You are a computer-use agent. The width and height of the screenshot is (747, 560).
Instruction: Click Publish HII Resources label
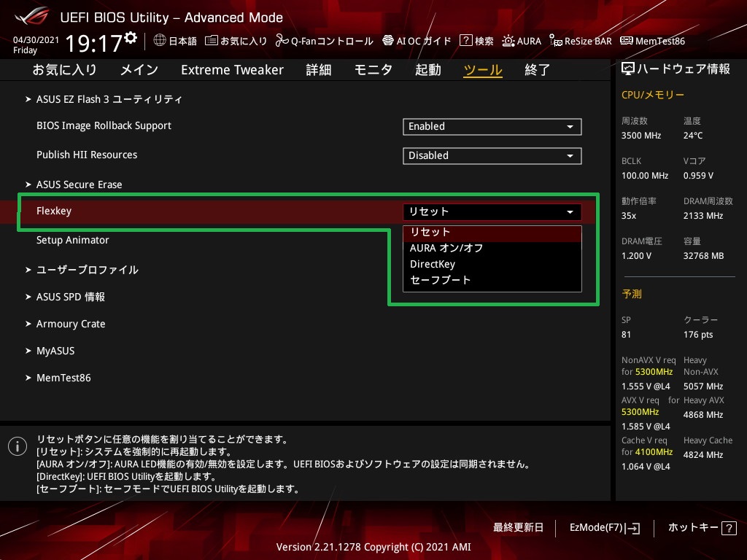tap(87, 155)
